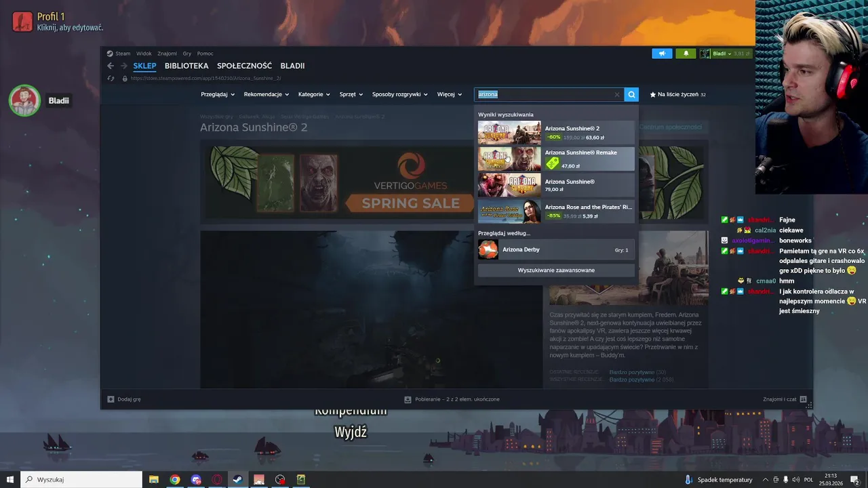Open the Gry menu
Viewport: 868px width, 488px height.
coord(187,54)
